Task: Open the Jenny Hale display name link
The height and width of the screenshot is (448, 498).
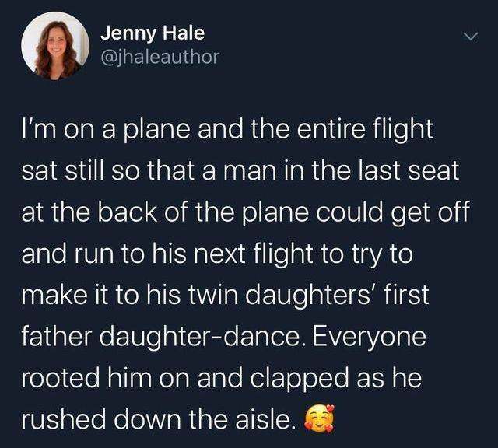Action: [153, 33]
